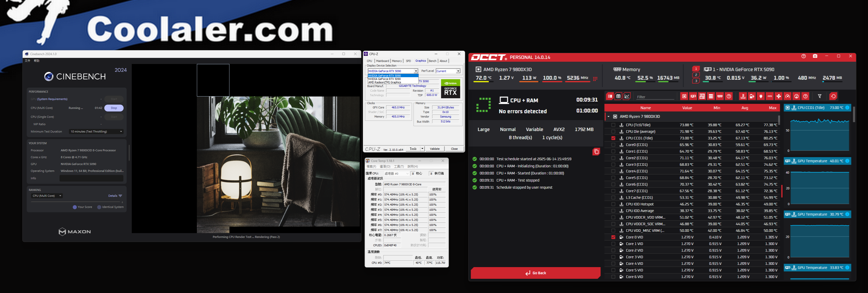This screenshot has width=868, height=293.
Task: Open CPU-Z Tools dropdown arrow
Action: click(x=422, y=149)
